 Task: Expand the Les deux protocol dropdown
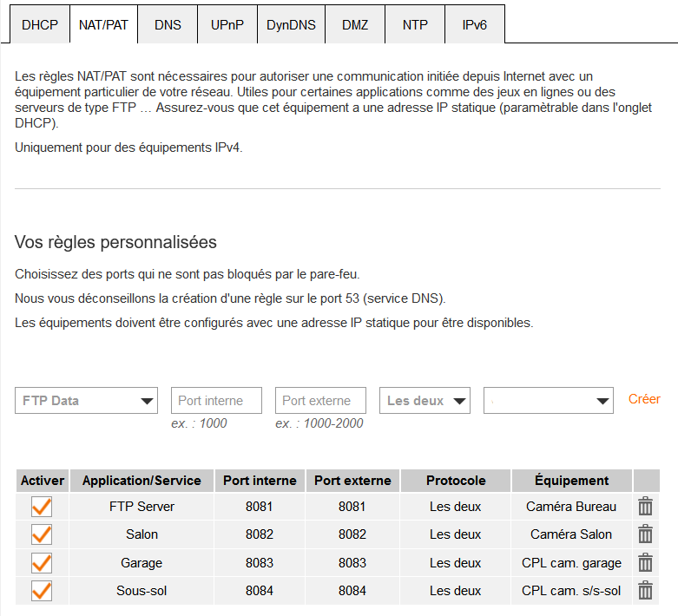click(425, 401)
